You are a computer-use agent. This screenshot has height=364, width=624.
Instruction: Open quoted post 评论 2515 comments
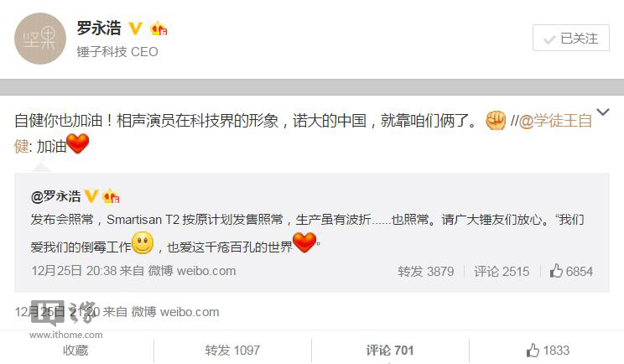coord(502,271)
